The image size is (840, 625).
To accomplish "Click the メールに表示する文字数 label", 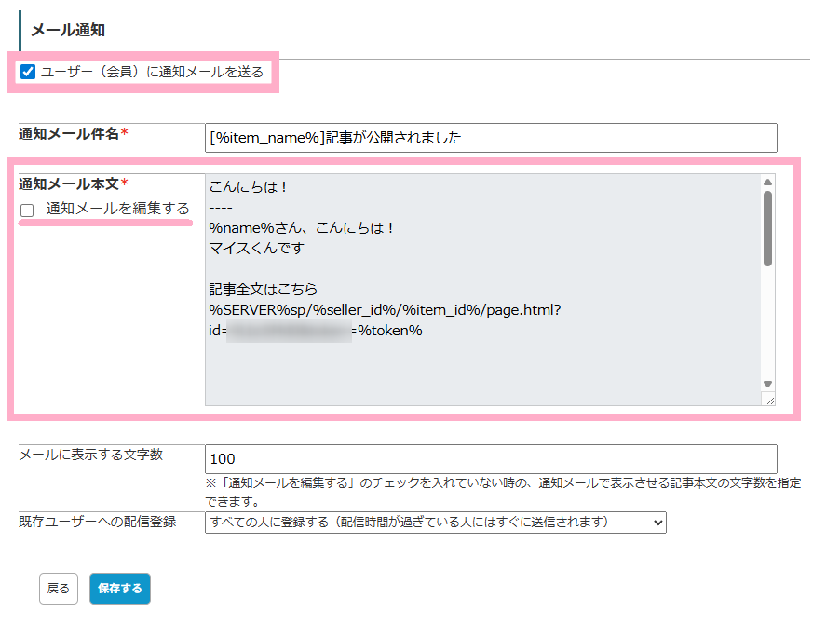I will [91, 455].
